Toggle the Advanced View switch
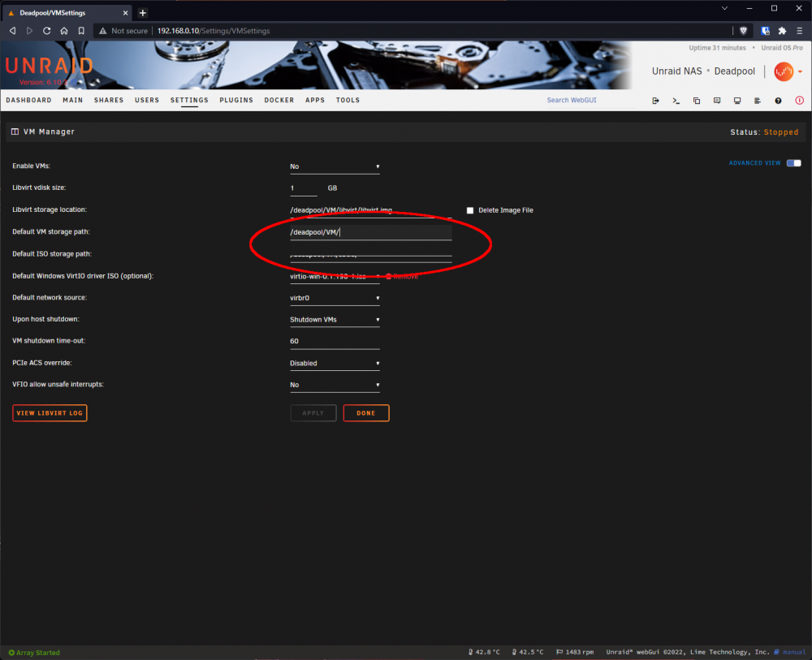 click(793, 163)
